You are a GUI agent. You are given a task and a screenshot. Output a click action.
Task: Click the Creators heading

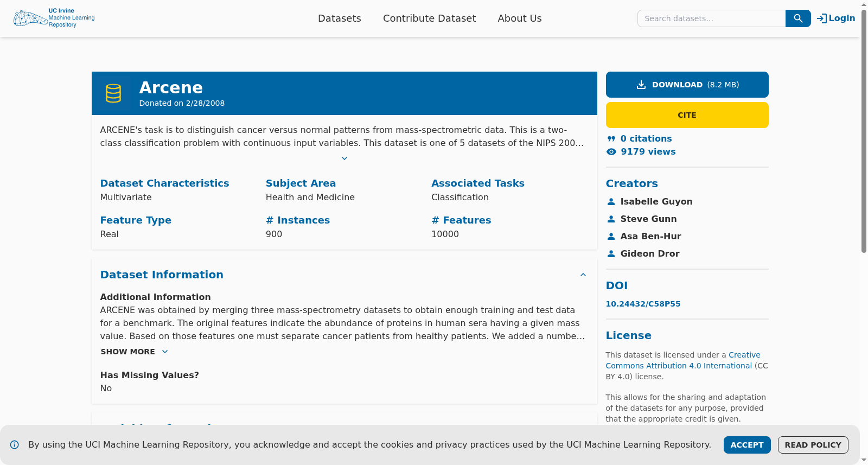pyautogui.click(x=632, y=183)
